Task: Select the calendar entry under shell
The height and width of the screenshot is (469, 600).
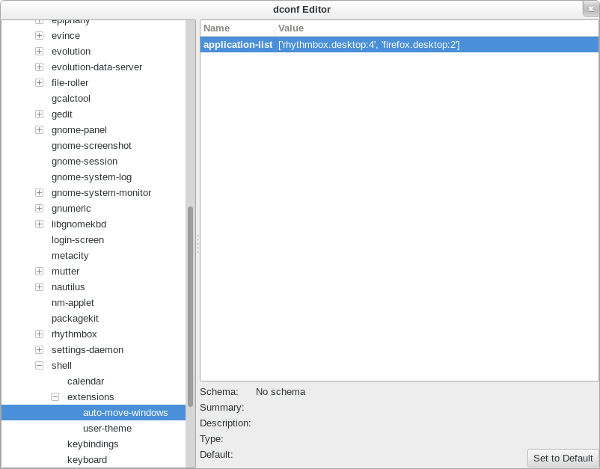Action: pos(86,381)
